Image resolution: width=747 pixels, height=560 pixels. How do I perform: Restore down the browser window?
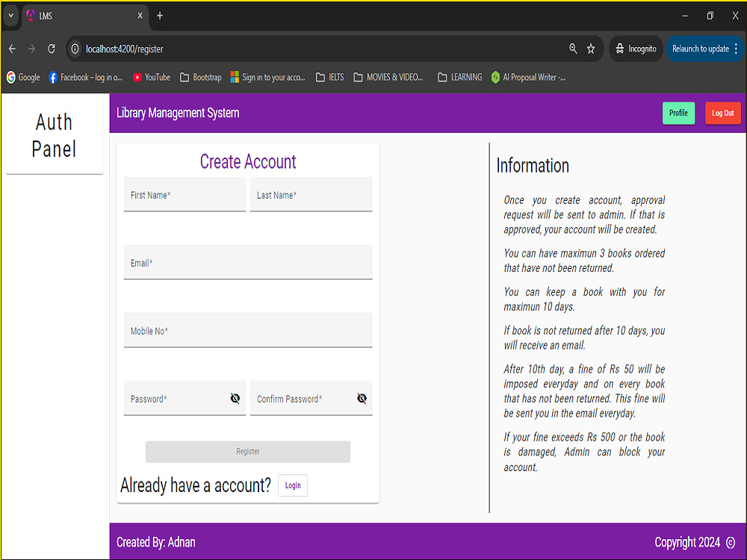point(710,16)
